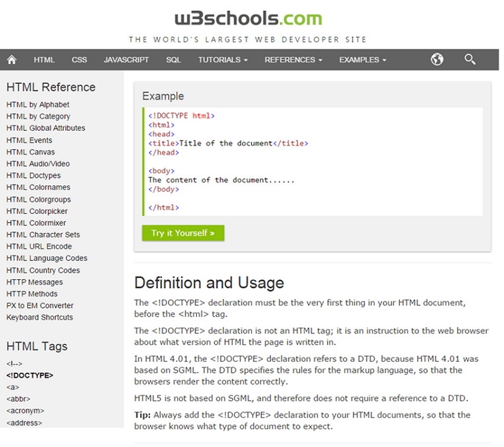
Task: Open HTML by Alphabet link
Action: pyautogui.click(x=37, y=105)
